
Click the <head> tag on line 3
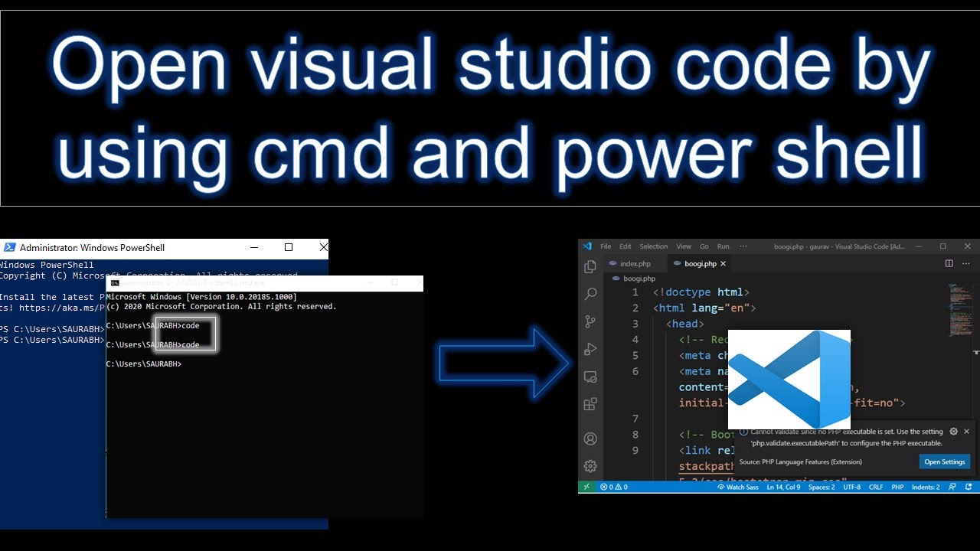[684, 324]
